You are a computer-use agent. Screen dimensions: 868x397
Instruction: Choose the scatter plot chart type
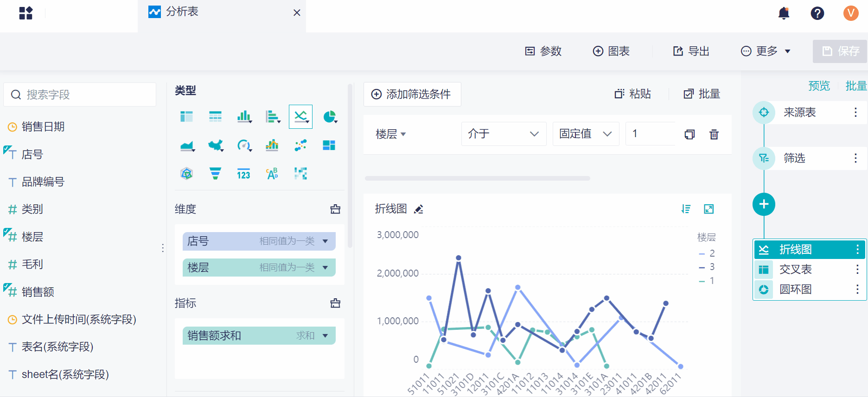(x=300, y=146)
